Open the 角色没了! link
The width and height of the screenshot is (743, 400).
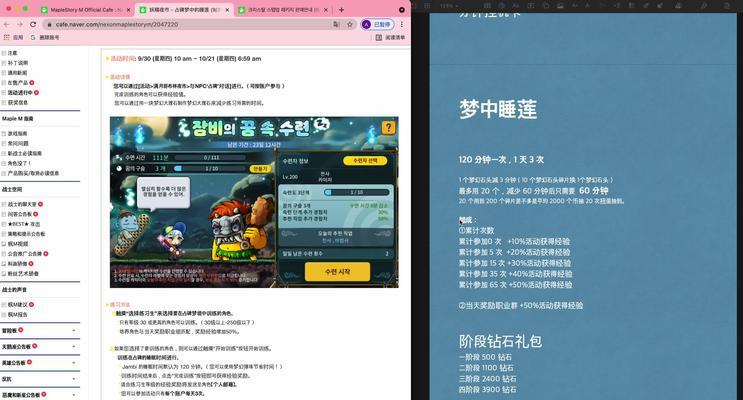pyautogui.click(x=19, y=163)
